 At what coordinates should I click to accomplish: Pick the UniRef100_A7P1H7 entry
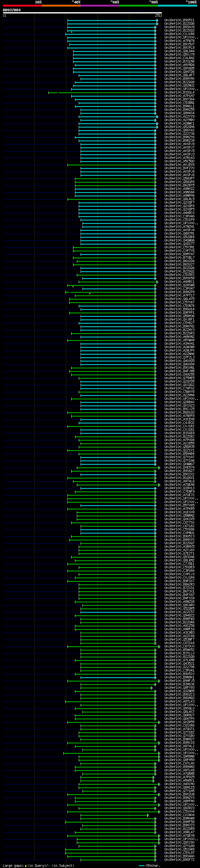pos(179,96)
